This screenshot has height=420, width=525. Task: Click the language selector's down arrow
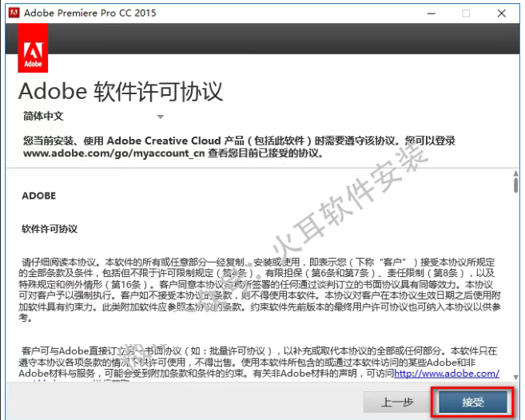[x=160, y=117]
